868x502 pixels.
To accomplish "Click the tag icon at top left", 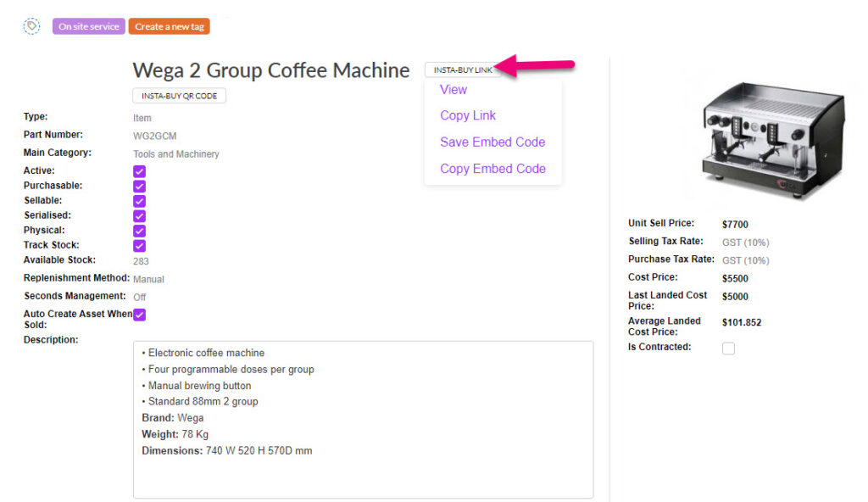I will tap(31, 26).
